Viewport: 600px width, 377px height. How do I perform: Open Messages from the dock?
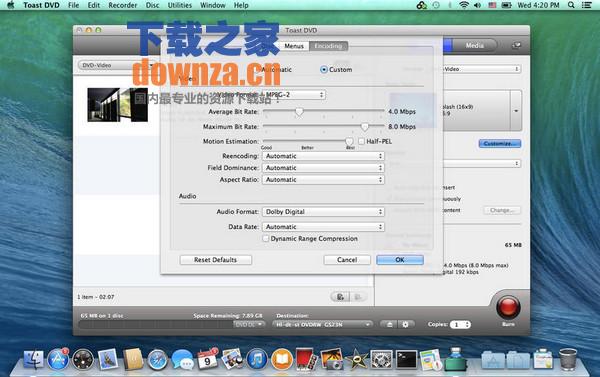tap(183, 360)
